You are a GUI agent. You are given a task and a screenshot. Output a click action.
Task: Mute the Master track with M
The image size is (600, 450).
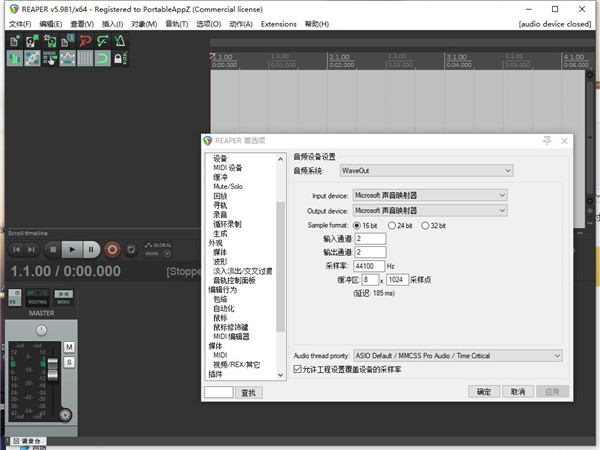[x=69, y=347]
